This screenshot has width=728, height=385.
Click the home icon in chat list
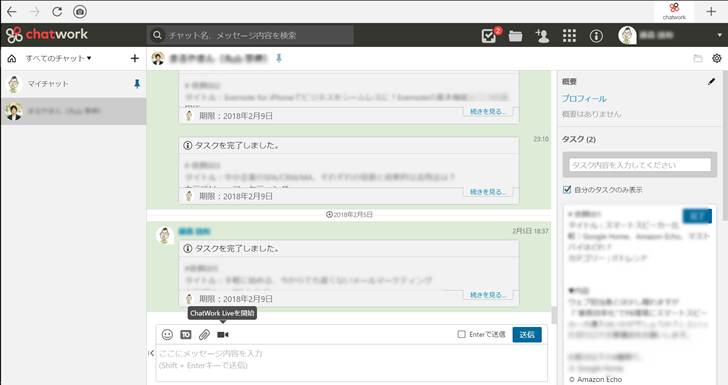click(x=12, y=59)
